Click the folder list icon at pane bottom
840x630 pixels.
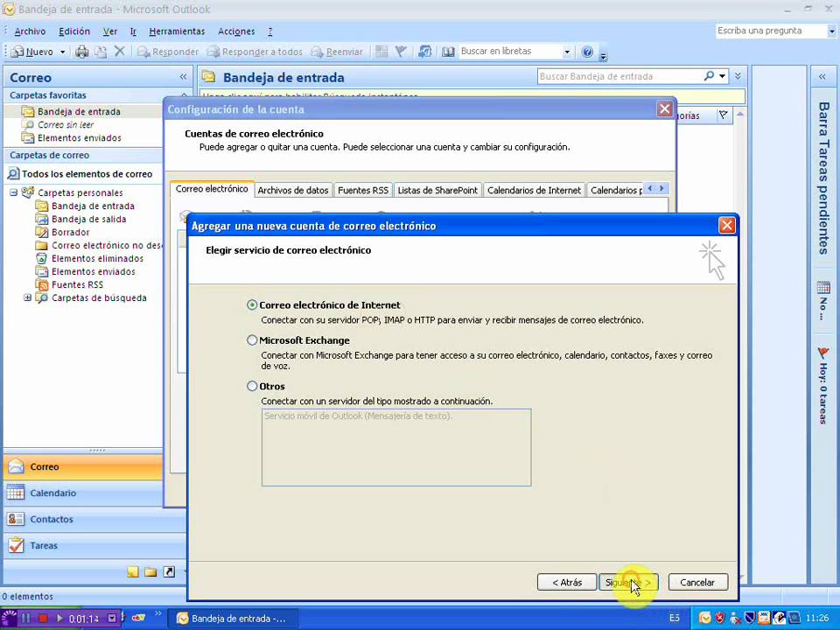150,572
